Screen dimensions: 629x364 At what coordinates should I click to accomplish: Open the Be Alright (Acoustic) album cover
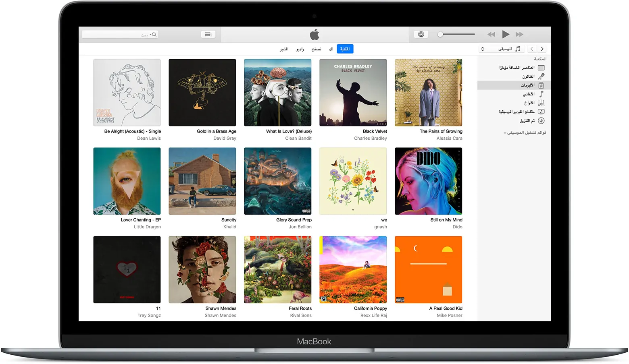(127, 93)
